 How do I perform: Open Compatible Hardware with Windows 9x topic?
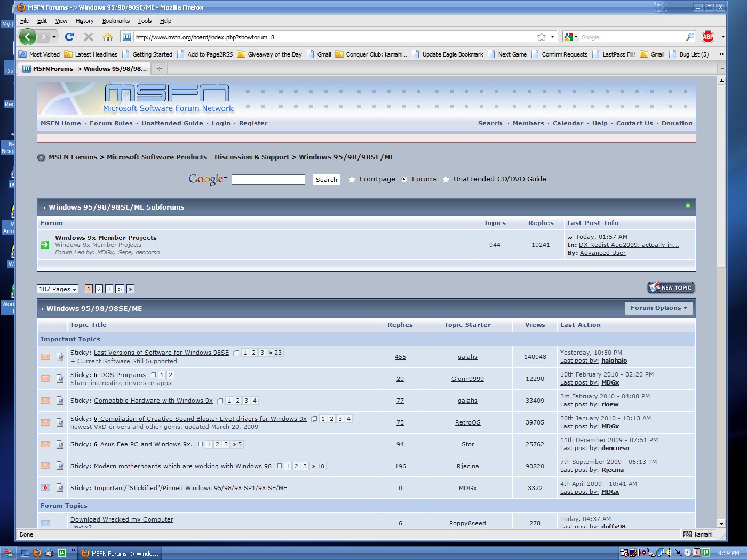[x=153, y=401]
